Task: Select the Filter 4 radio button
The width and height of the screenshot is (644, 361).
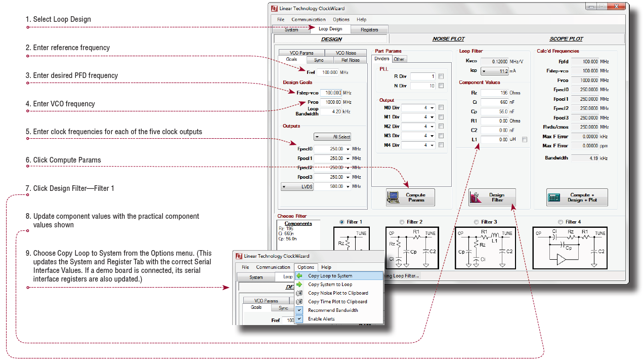Action: [560, 222]
